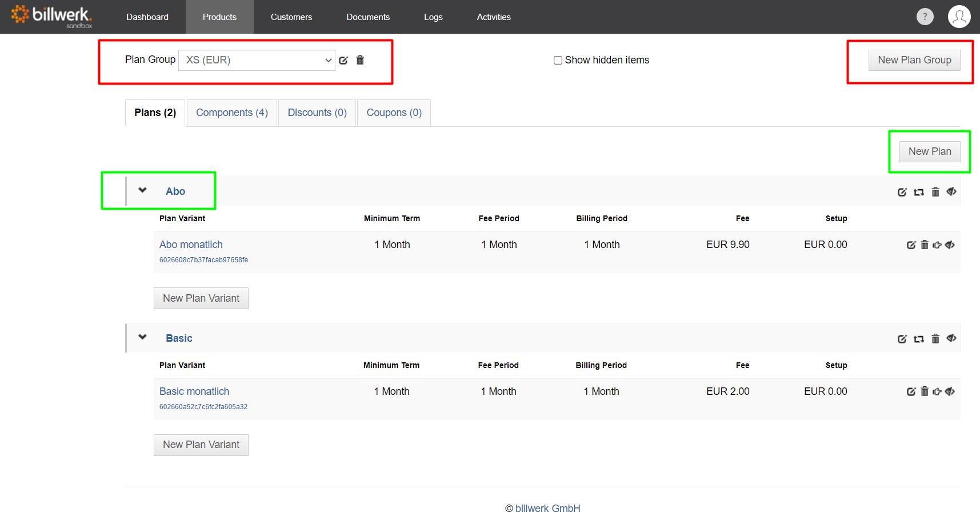The height and width of the screenshot is (516, 980).
Task: Hide the Basic plan with eye icon
Action: pyautogui.click(x=951, y=338)
